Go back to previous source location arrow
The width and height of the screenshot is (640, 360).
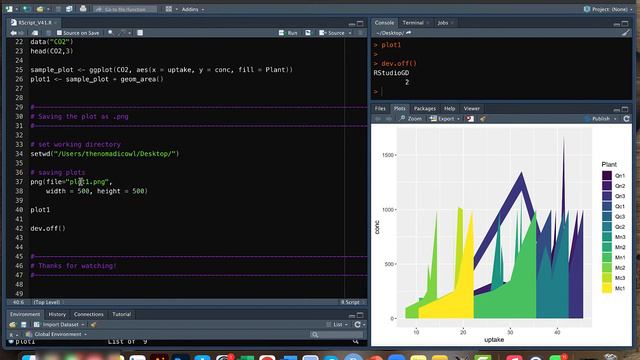click(x=13, y=33)
